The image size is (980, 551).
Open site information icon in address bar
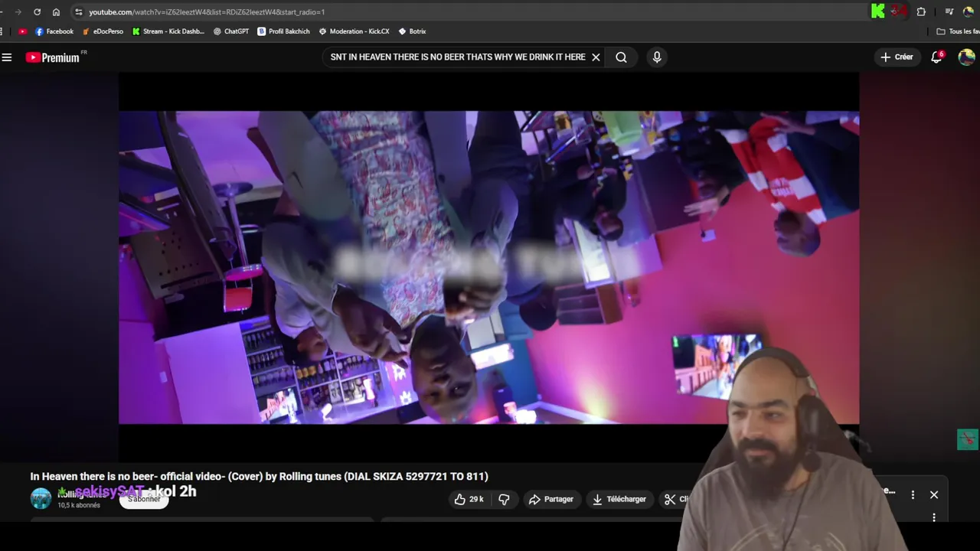click(x=78, y=11)
